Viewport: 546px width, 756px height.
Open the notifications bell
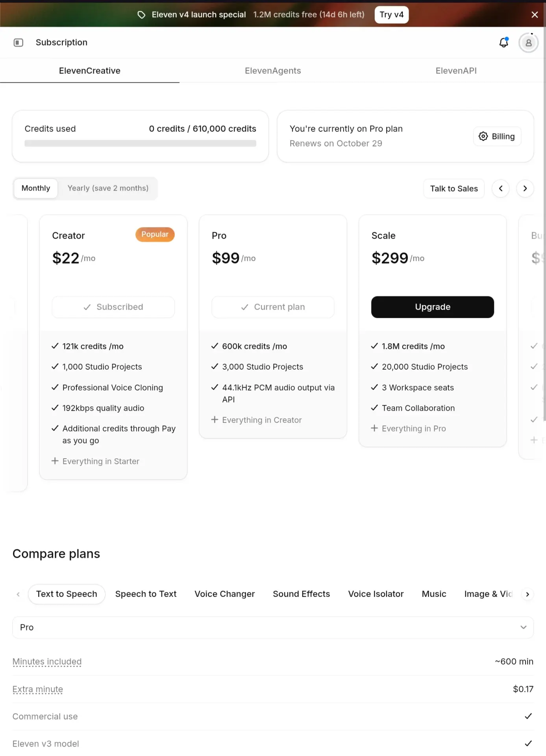(x=503, y=43)
